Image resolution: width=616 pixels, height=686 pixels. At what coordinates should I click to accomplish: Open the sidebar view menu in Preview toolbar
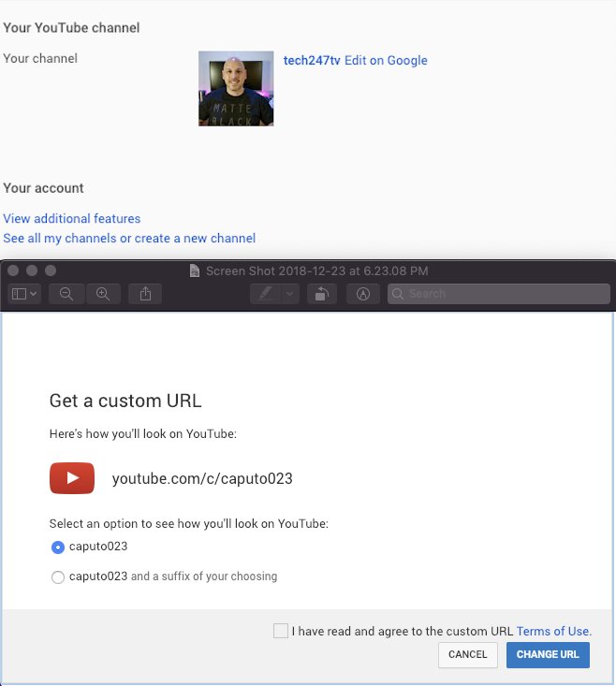click(x=24, y=294)
